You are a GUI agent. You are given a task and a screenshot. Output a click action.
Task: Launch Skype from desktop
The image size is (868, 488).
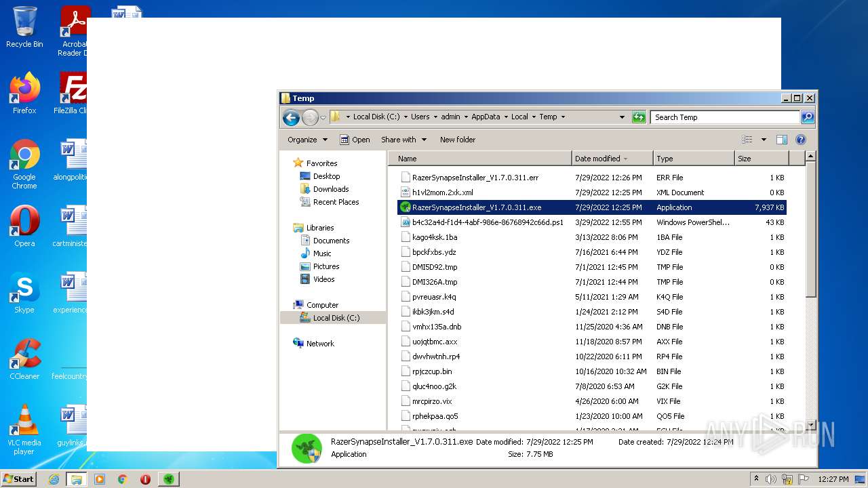[x=24, y=293]
